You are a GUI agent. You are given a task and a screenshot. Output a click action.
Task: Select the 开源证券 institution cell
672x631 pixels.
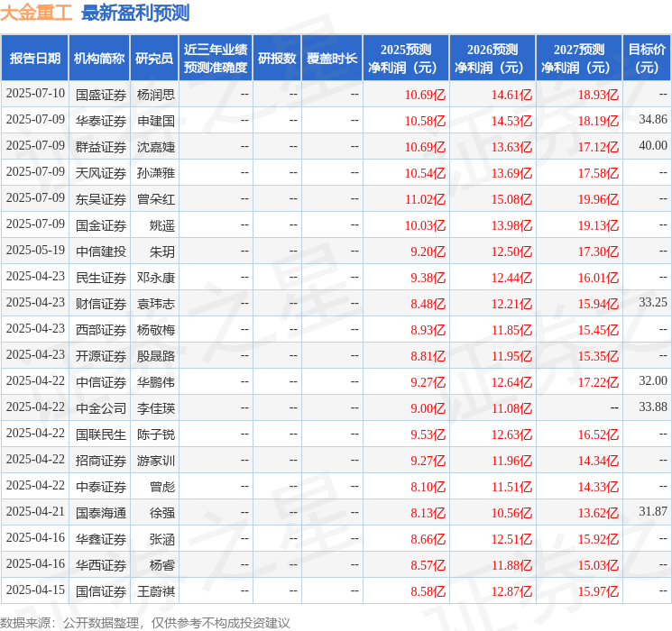click(x=101, y=356)
